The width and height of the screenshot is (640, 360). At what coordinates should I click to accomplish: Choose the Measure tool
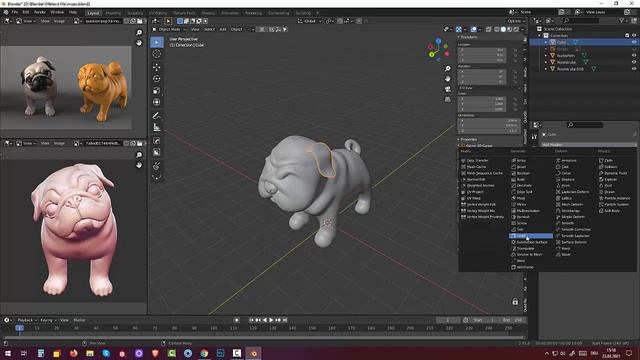click(x=157, y=128)
